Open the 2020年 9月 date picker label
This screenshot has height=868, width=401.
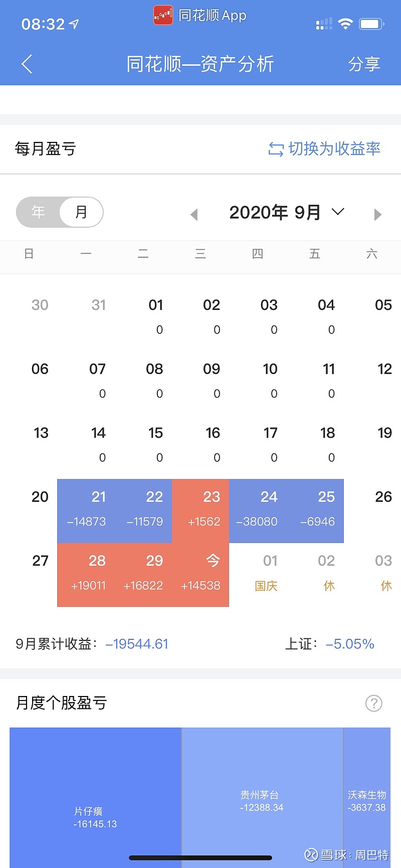coord(275,212)
